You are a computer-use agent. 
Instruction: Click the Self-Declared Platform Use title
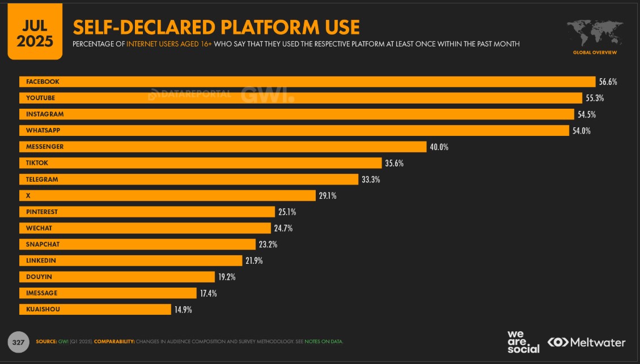coord(215,27)
